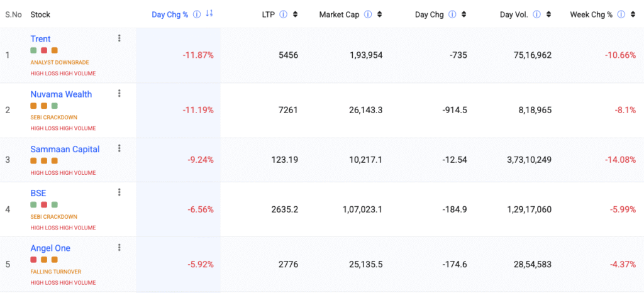
Task: Sort by LTP using its sort arrows
Action: 295,14
